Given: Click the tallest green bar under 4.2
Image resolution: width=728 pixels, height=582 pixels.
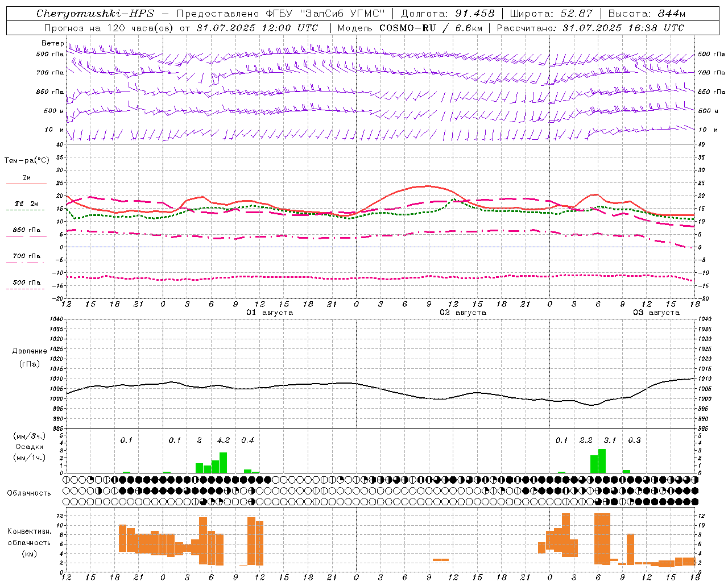Looking at the screenshot, I should [224, 463].
